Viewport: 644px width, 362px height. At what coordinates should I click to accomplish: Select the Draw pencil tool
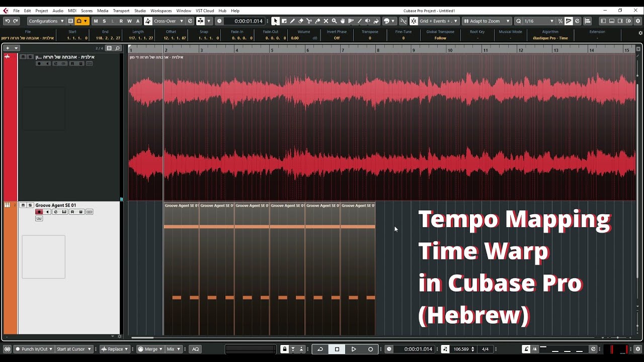(x=292, y=21)
